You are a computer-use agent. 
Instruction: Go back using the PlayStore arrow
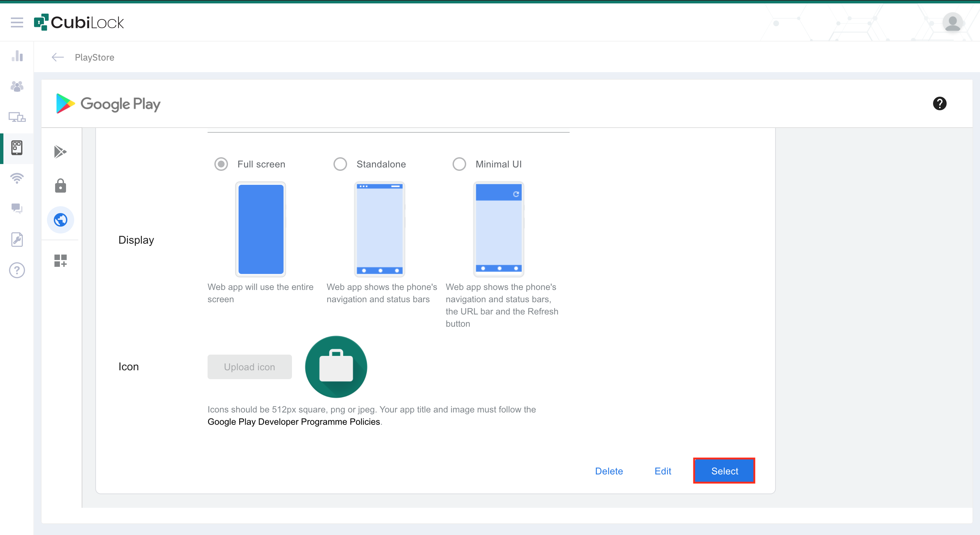pyautogui.click(x=58, y=58)
